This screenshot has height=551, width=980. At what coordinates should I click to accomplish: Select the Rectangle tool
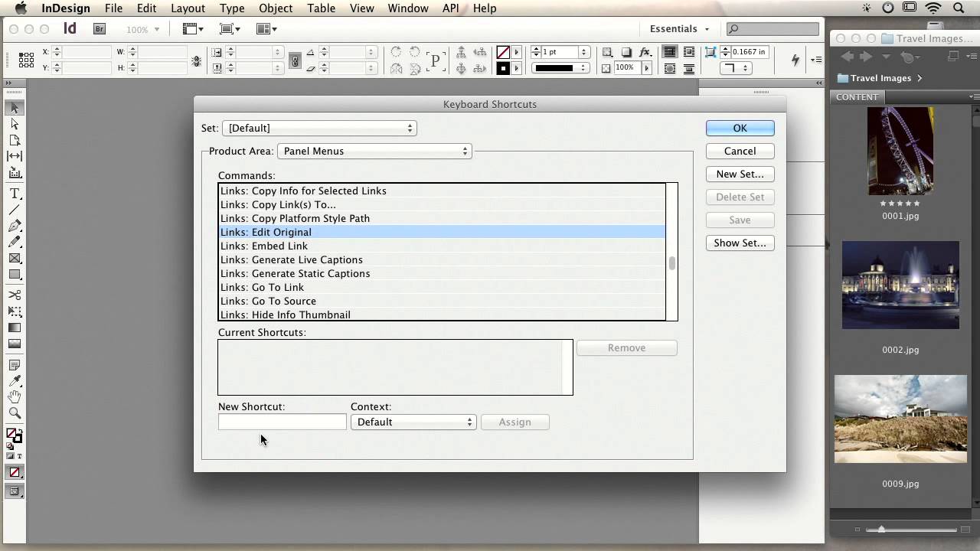[x=15, y=275]
